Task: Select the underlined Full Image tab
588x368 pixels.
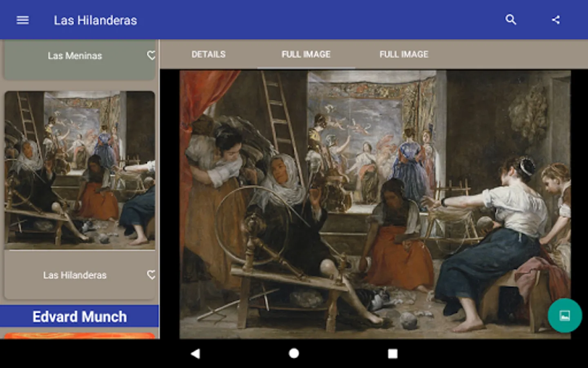Action: 306,54
